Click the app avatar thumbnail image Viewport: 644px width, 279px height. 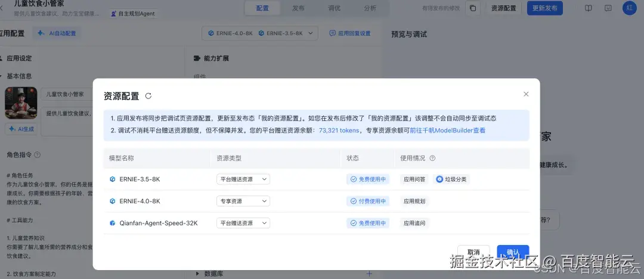click(21, 103)
